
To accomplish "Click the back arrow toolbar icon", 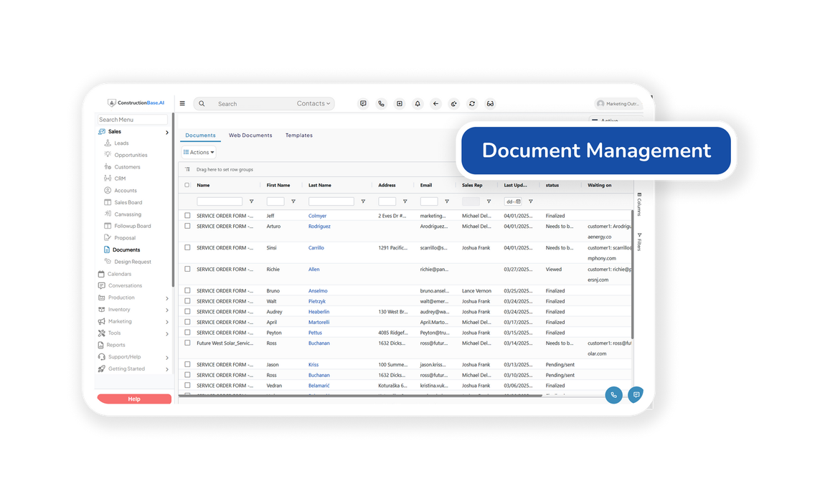I will [435, 103].
